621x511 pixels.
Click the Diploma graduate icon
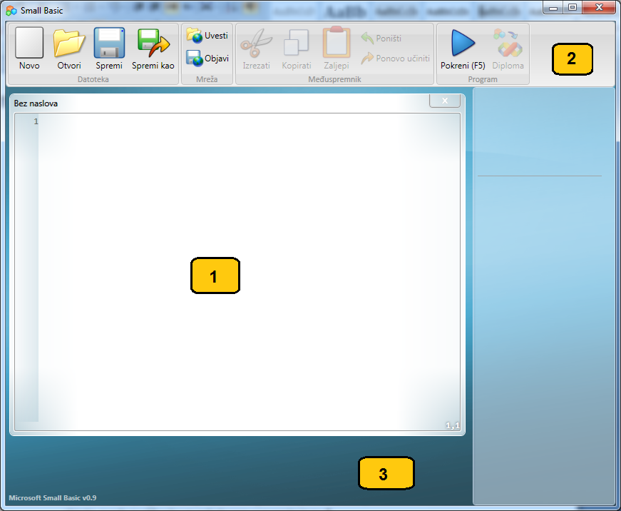tap(507, 43)
